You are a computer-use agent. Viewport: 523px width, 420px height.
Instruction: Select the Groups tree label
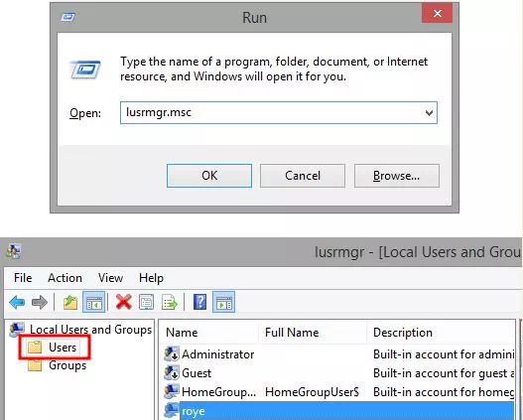(67, 365)
